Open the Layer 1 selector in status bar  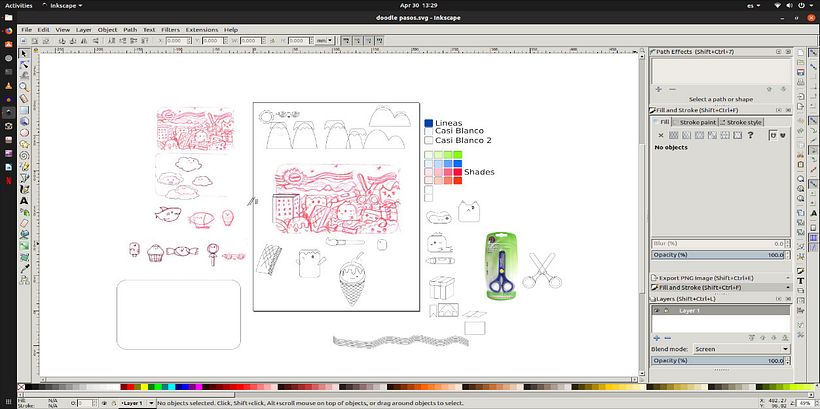138,403
